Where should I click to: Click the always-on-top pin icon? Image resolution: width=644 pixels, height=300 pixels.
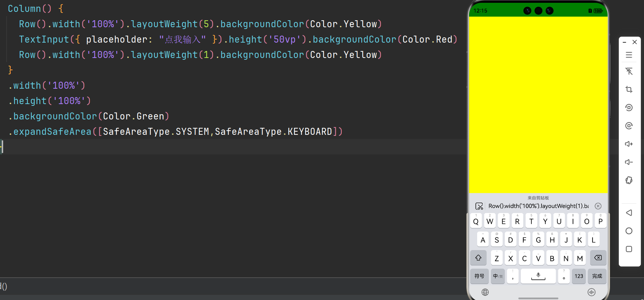tap(629, 71)
